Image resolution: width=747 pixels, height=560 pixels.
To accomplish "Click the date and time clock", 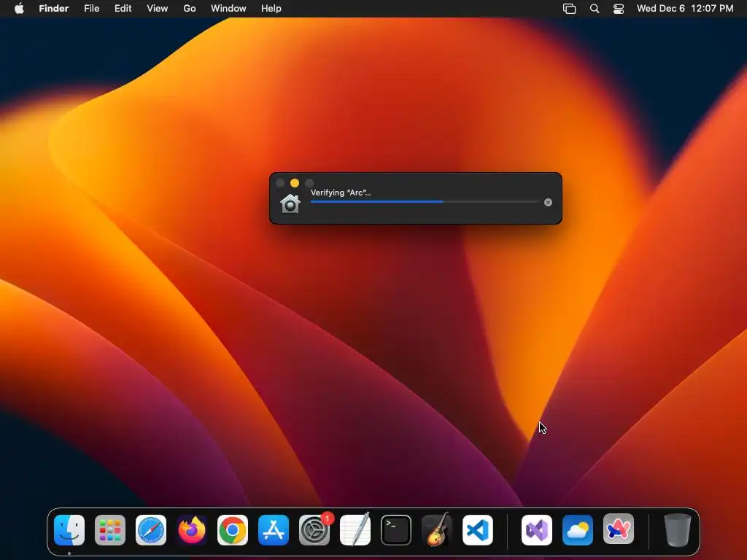I will tap(685, 9).
